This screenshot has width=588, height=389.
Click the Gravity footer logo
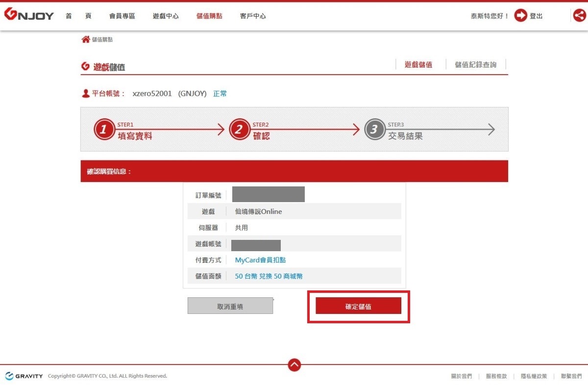coord(24,376)
